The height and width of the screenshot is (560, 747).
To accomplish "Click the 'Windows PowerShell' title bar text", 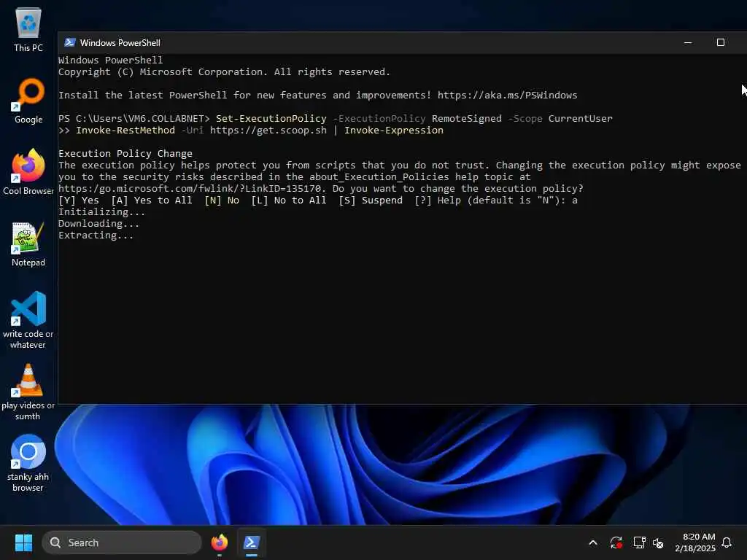I will click(120, 43).
